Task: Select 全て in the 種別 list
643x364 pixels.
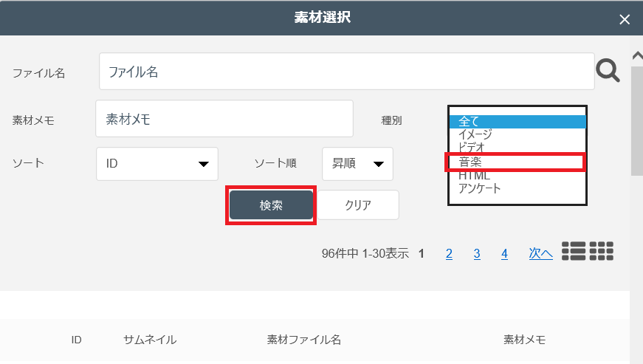Action: click(517, 122)
